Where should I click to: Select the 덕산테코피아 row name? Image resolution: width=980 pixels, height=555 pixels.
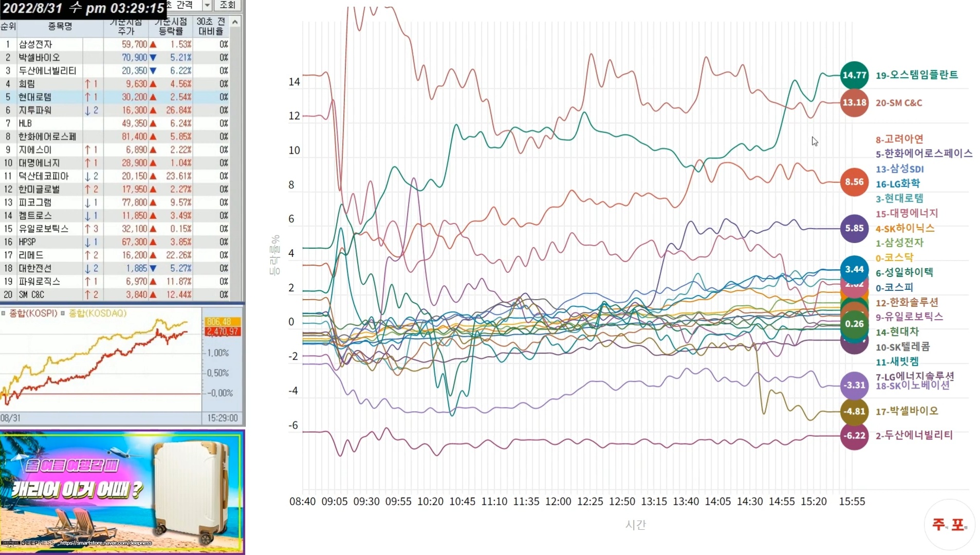(44, 176)
